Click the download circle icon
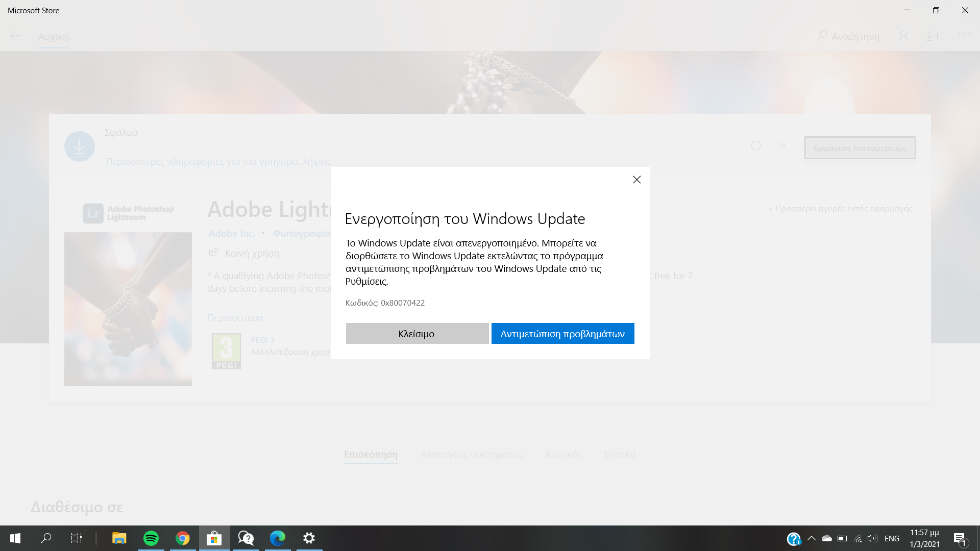The width and height of the screenshot is (980, 551). coord(80,146)
